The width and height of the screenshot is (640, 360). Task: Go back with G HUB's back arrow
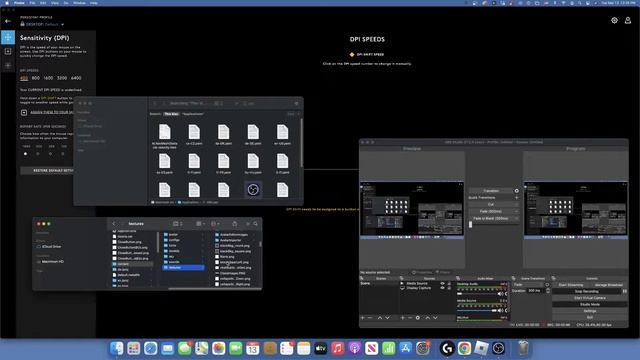click(x=8, y=21)
